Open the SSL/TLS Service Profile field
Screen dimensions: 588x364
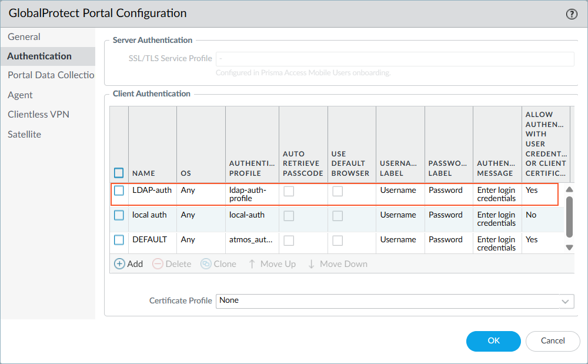(x=395, y=59)
